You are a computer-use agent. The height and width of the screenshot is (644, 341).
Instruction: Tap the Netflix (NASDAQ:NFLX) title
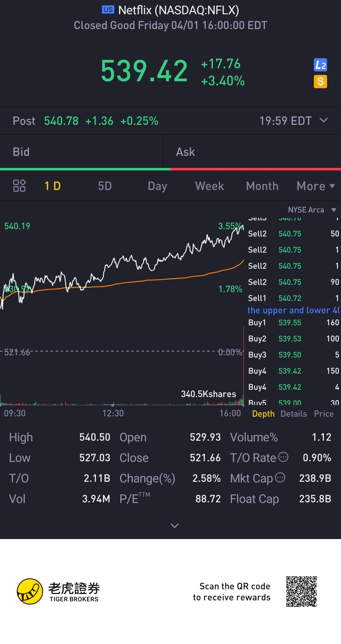pyautogui.click(x=178, y=10)
